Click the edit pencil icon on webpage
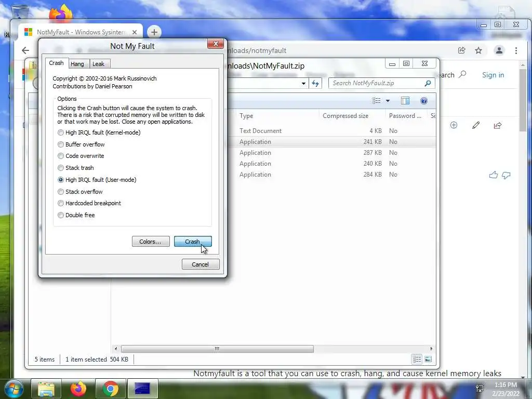532x399 pixels. pos(476,125)
